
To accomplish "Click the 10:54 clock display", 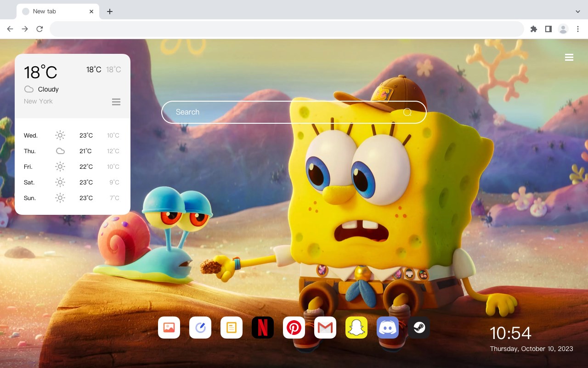I will [510, 333].
